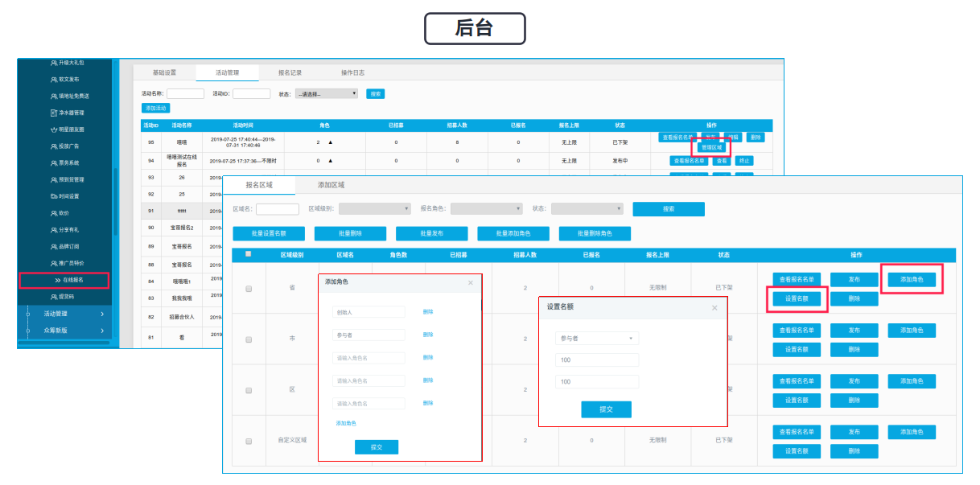Tick the checkbox of the 省 row
980x485 pixels.
coord(249,289)
